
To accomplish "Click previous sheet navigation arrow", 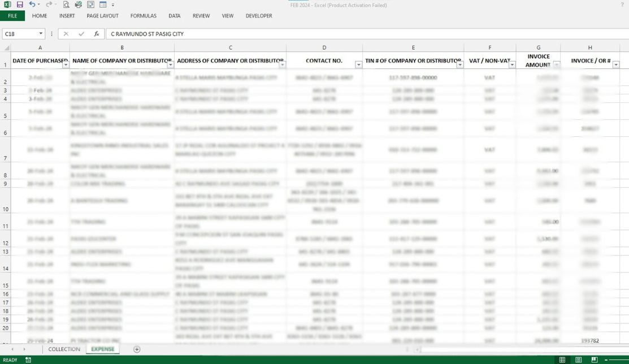I will pos(12,349).
